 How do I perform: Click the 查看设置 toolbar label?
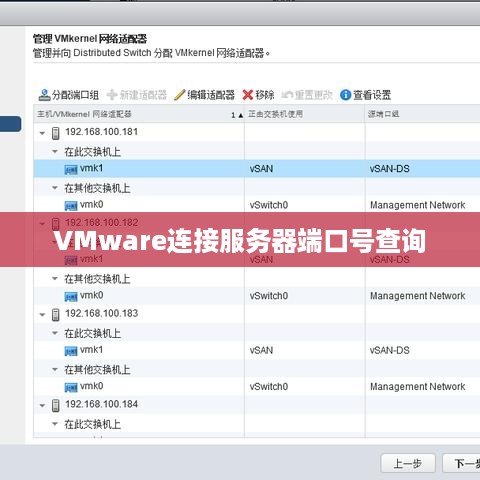pyautogui.click(x=372, y=95)
